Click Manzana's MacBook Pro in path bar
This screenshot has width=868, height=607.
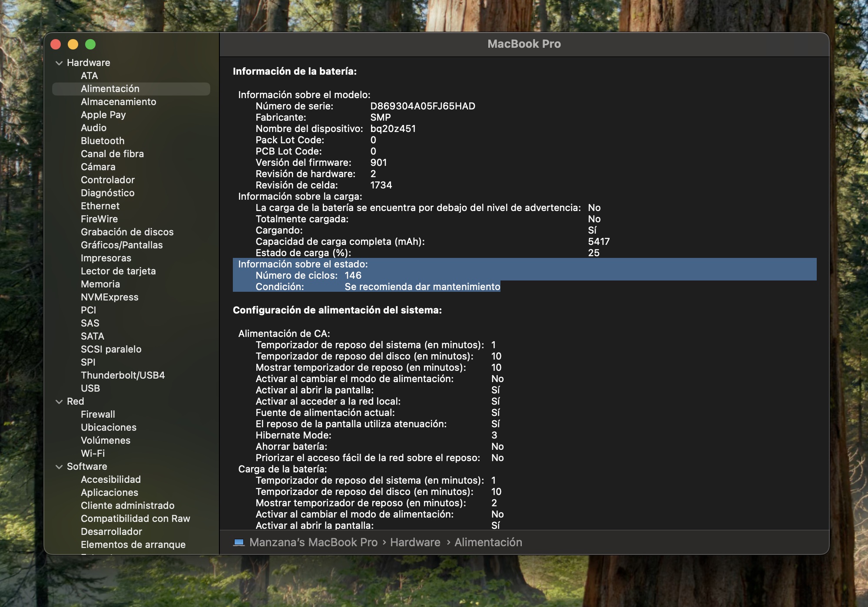[313, 542]
